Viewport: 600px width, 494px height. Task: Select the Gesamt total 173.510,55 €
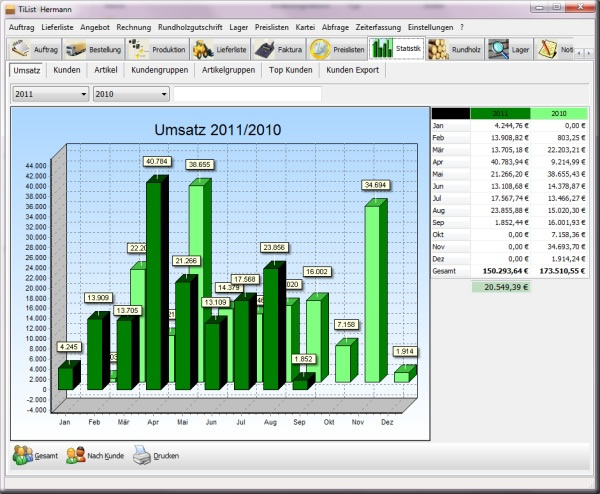click(559, 271)
